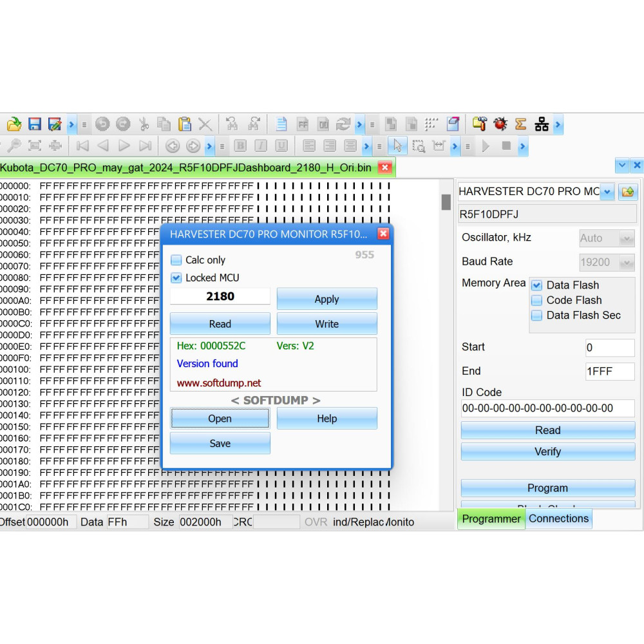Click Help button in dialog
Screen dimensions: 644x644
(327, 419)
